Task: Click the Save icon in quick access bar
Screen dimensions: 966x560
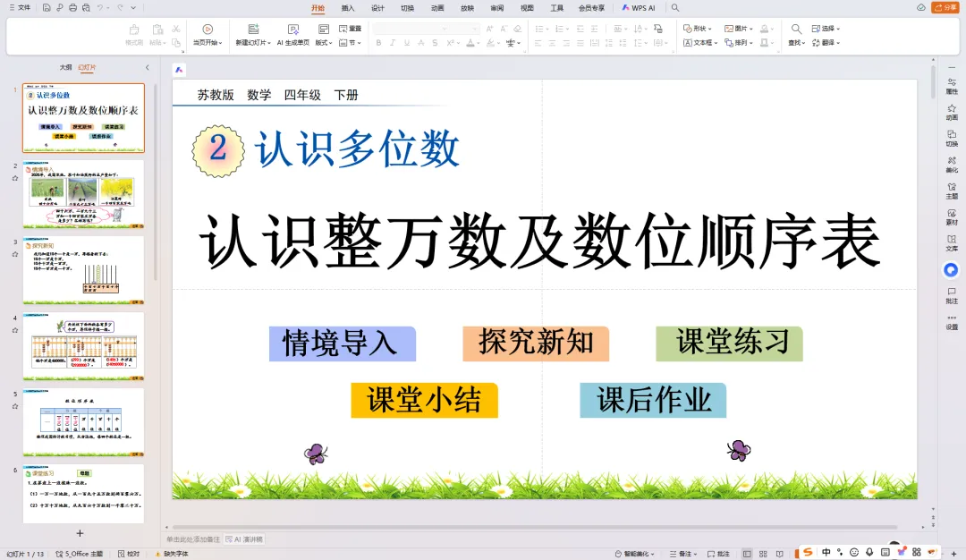Action: (47, 8)
